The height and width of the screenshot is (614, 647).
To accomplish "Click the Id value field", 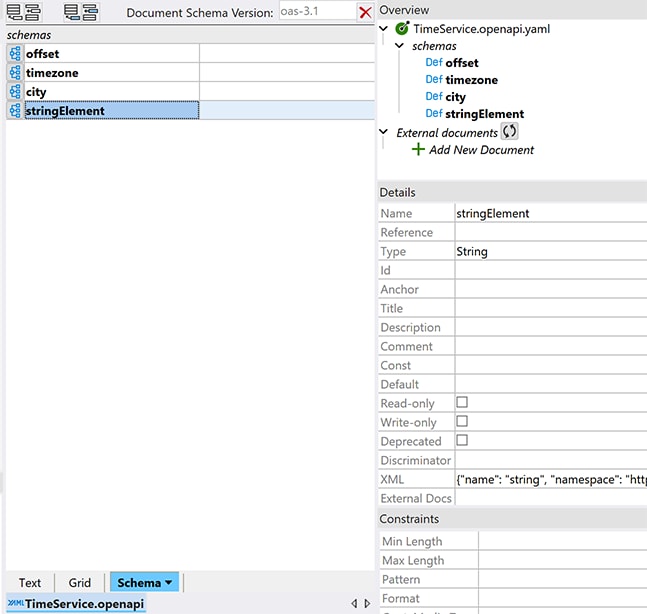I will pyautogui.click(x=551, y=270).
